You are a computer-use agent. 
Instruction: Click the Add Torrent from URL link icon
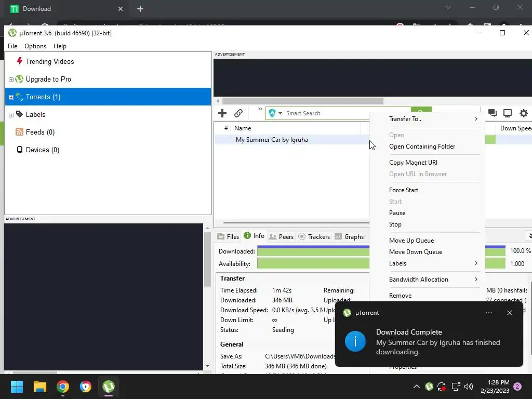[238, 113]
